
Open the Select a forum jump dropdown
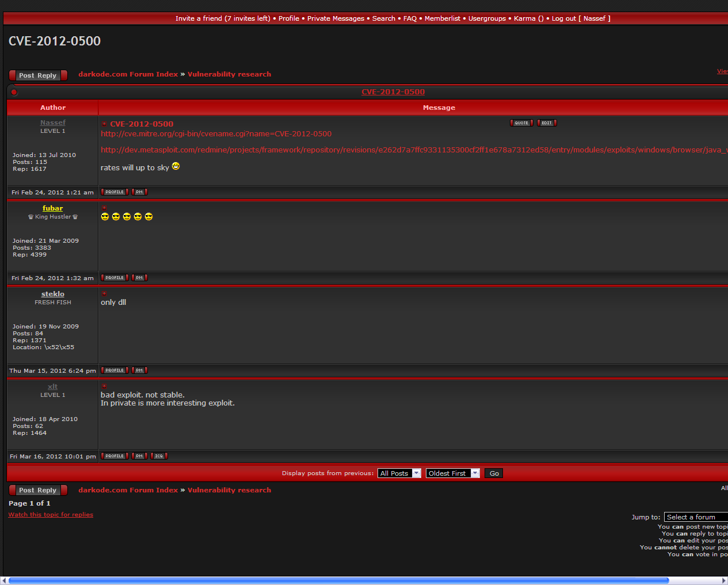(695, 517)
